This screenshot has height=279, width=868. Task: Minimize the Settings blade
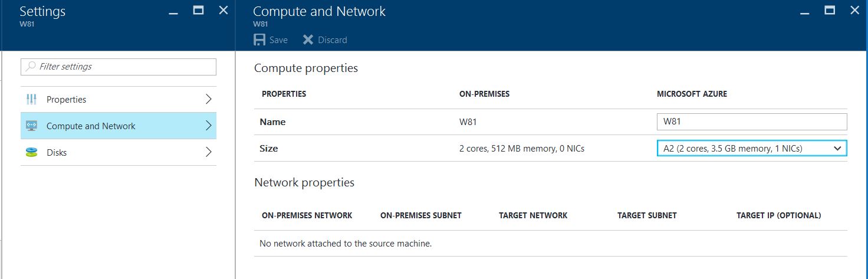pos(173,11)
